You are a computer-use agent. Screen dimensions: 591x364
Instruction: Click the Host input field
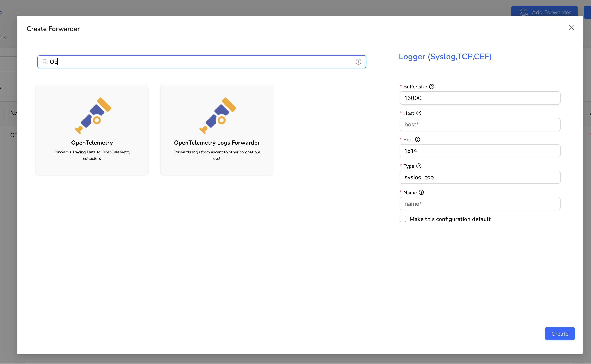point(480,124)
